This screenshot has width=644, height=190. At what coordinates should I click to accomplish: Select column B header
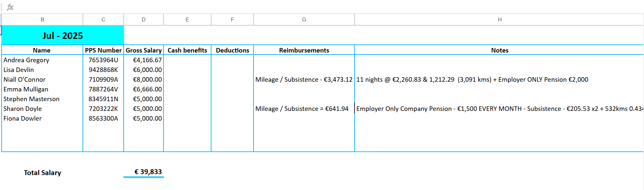pyautogui.click(x=42, y=19)
